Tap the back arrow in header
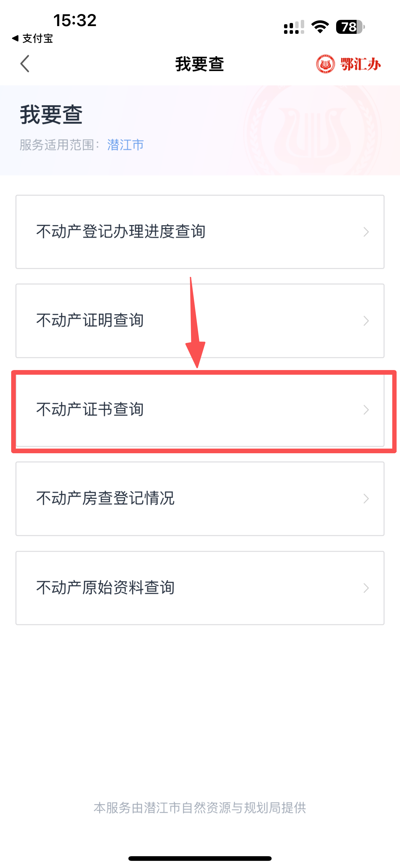Screen dimensions: 400x868 pyautogui.click(x=25, y=64)
